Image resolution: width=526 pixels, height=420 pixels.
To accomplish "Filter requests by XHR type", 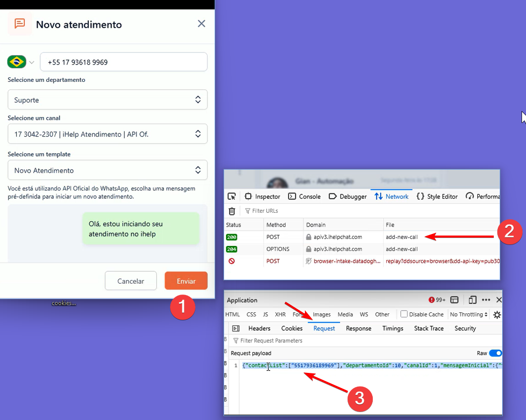I will tap(280, 314).
